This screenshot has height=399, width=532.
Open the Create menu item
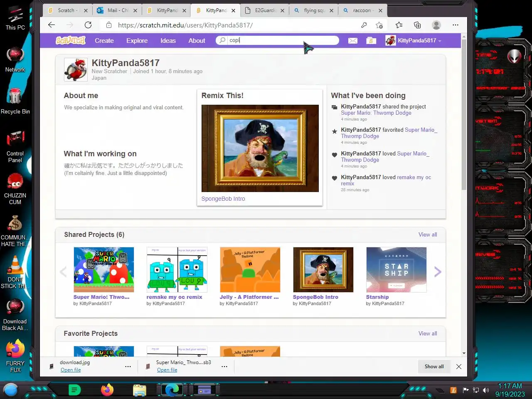click(104, 40)
